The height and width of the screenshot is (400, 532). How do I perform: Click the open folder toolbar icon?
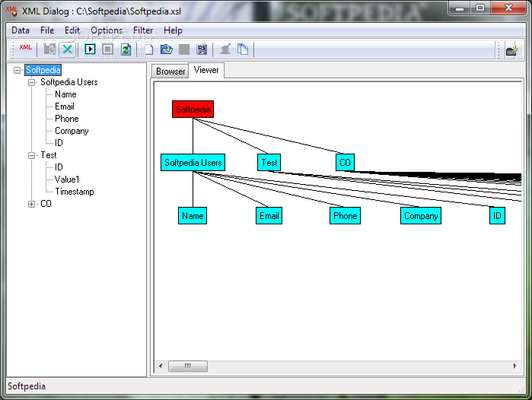[166, 49]
